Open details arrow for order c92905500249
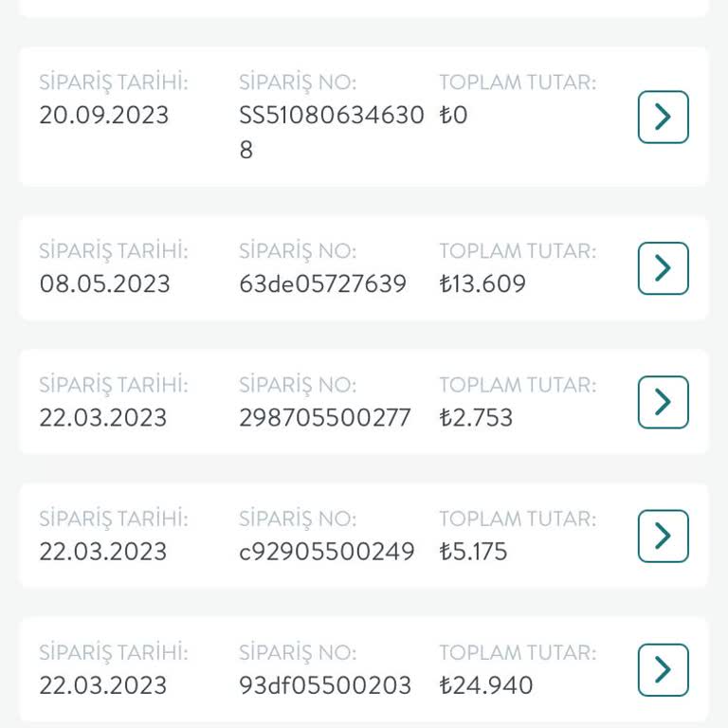 point(663,536)
